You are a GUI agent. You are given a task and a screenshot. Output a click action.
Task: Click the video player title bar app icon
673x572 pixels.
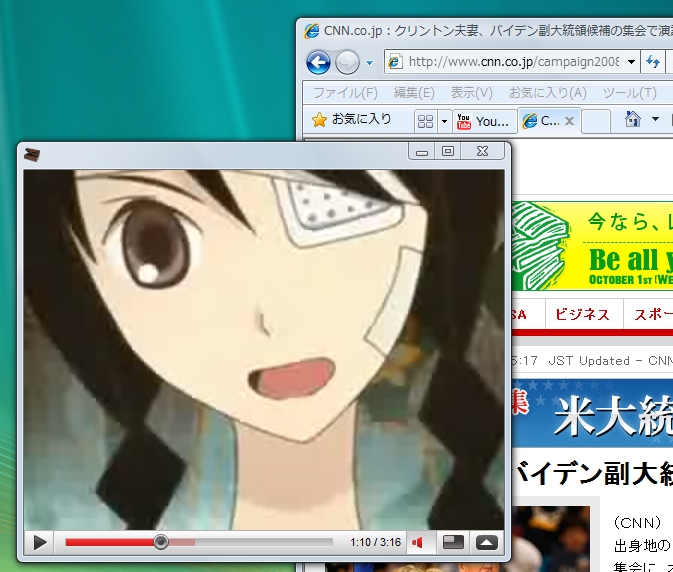[32, 154]
